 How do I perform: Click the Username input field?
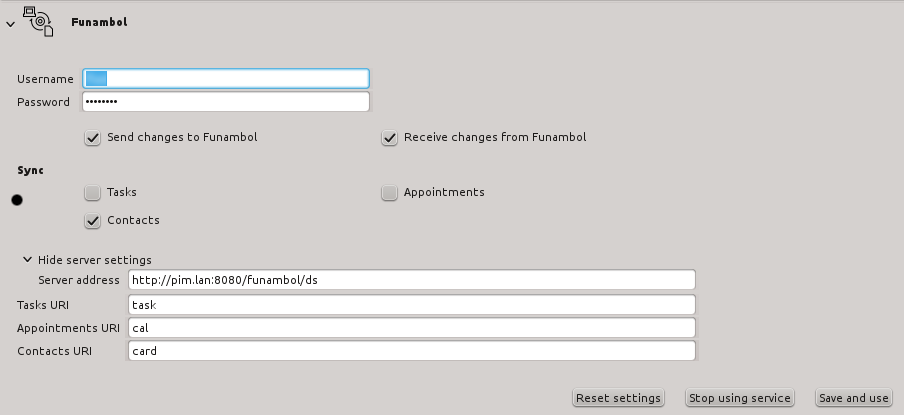[226, 78]
